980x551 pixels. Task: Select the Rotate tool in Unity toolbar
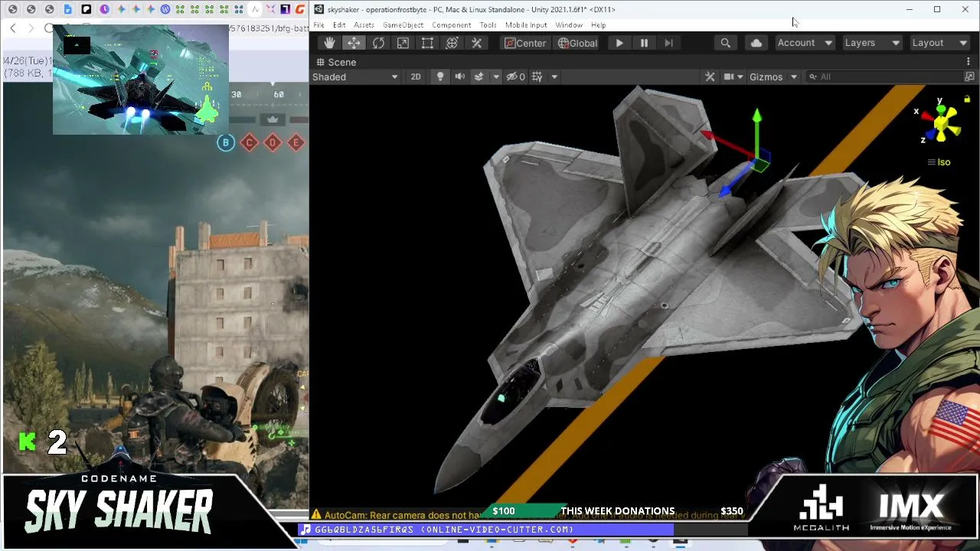378,43
